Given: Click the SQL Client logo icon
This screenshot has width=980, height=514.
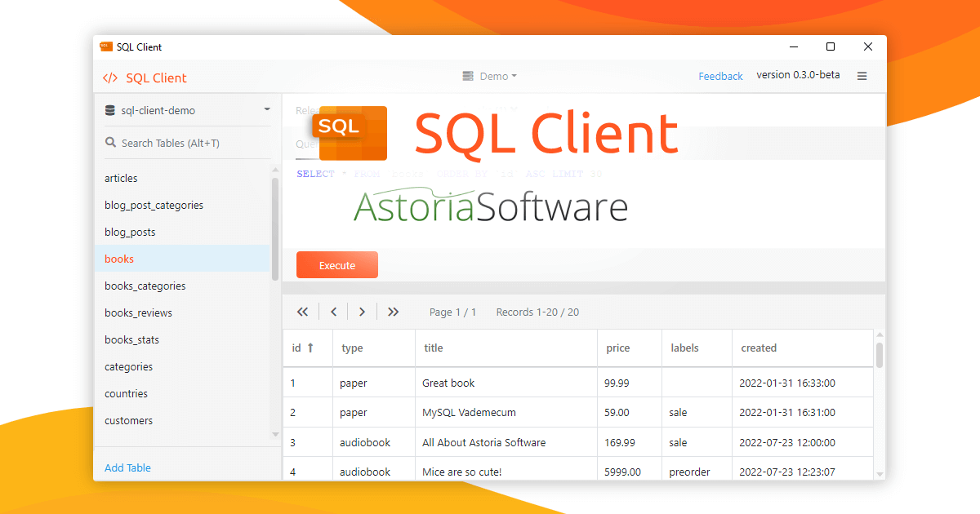Looking at the screenshot, I should (x=110, y=78).
